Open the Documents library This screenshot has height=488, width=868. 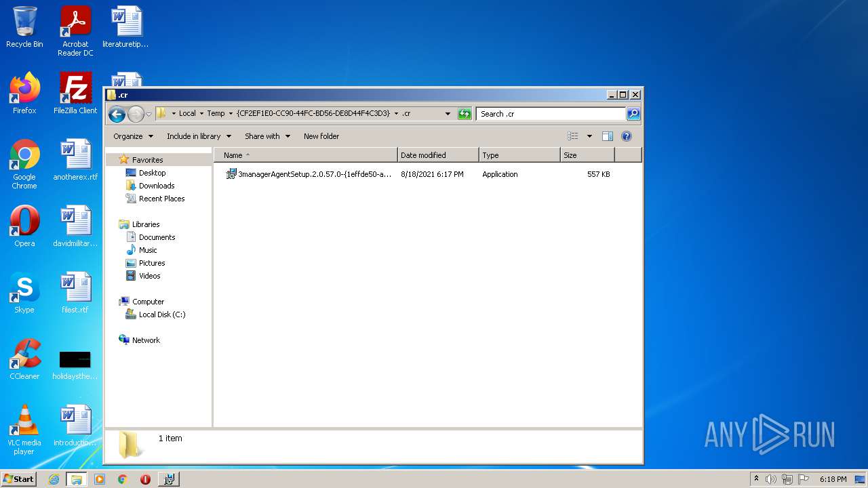click(157, 237)
